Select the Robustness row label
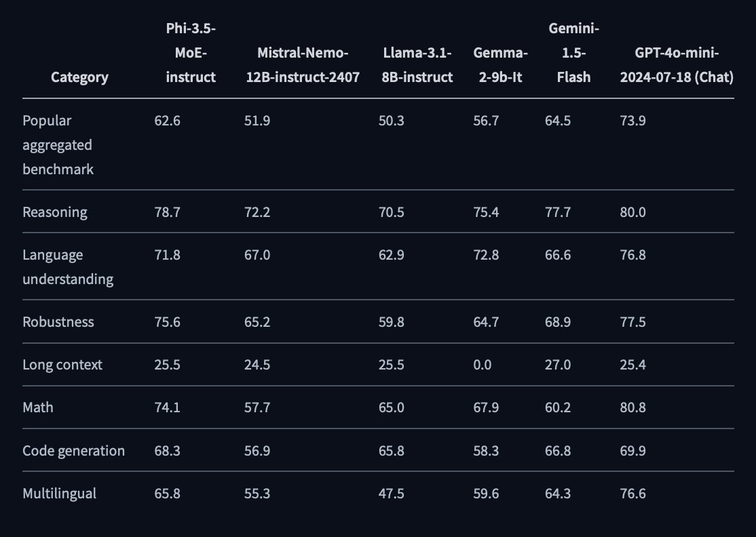 coord(58,322)
